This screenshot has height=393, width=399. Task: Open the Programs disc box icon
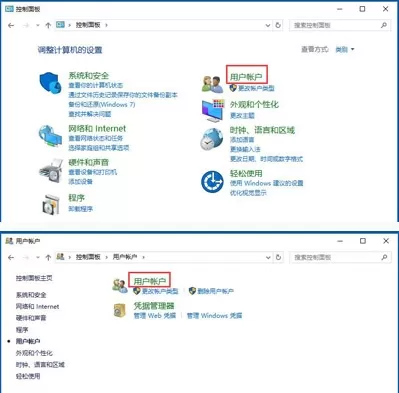point(51,204)
